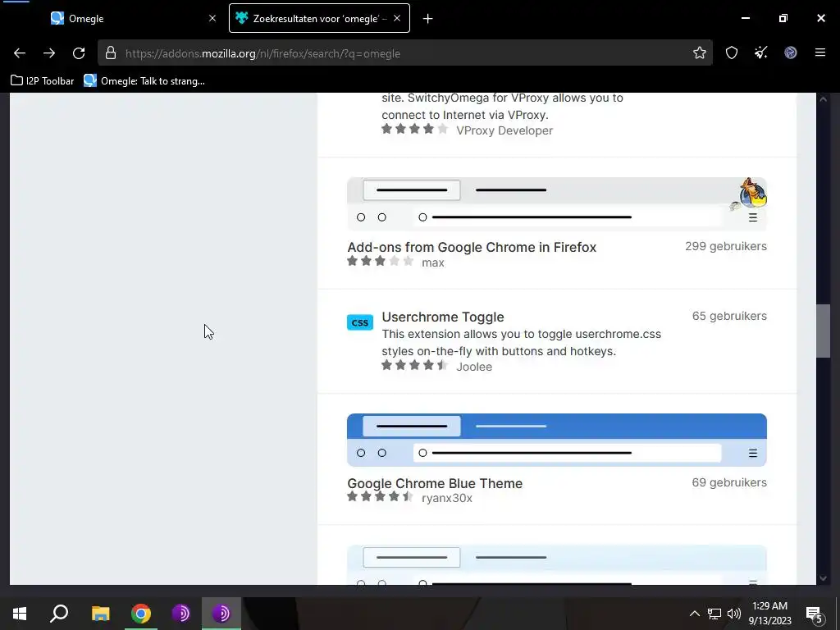This screenshot has height=630, width=840.
Task: Open the browser hamburger menu
Action: point(819,52)
